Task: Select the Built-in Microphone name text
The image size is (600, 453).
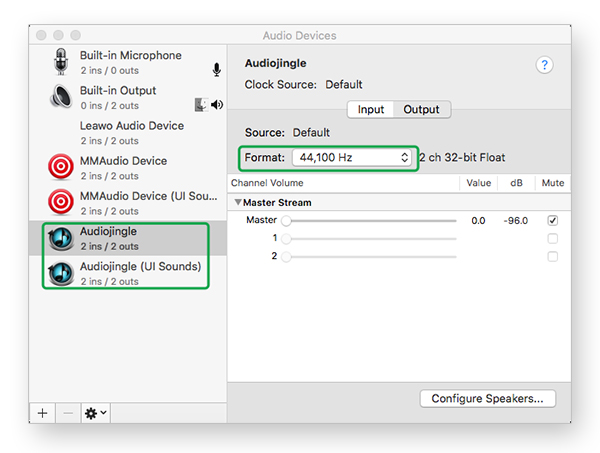Action: point(130,55)
